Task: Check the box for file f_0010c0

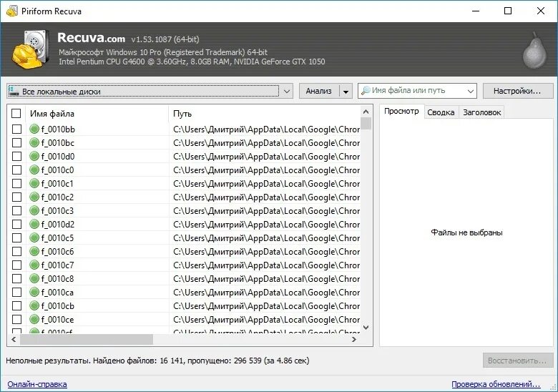Action: pos(16,170)
